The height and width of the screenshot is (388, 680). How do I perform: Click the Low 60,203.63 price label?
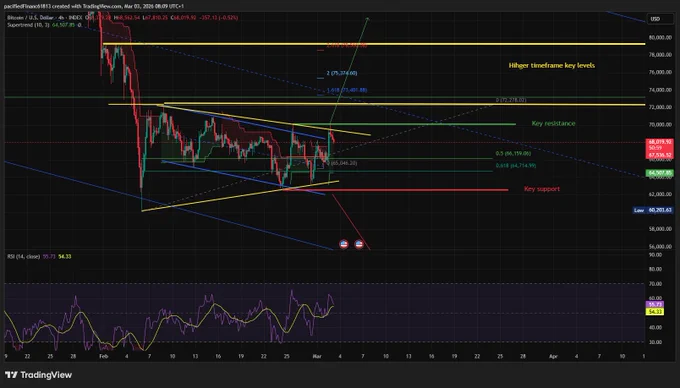(654, 210)
